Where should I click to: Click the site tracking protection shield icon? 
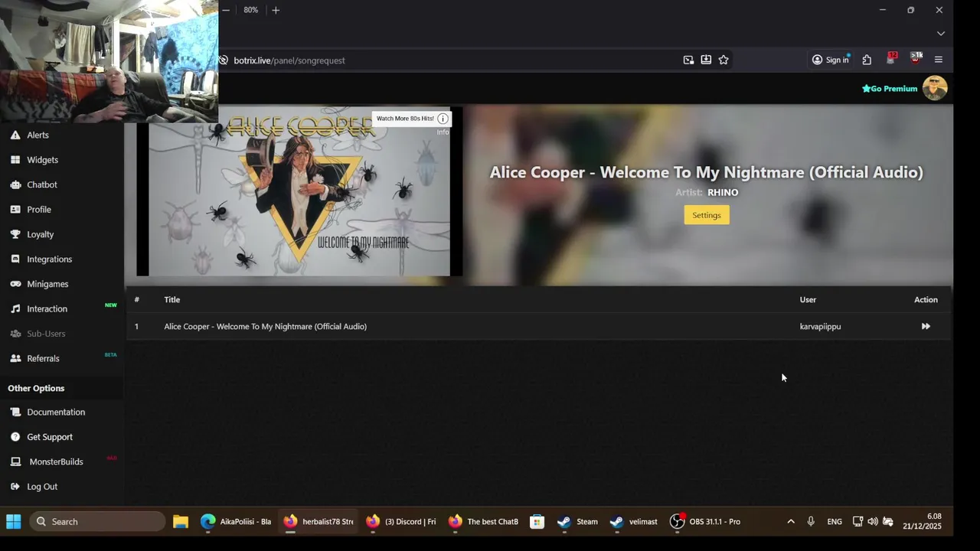tap(224, 60)
